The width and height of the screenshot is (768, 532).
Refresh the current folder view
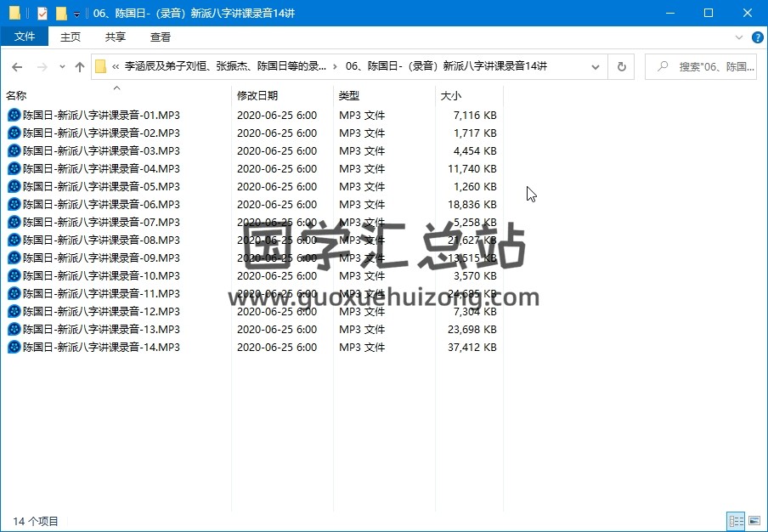pyautogui.click(x=621, y=67)
